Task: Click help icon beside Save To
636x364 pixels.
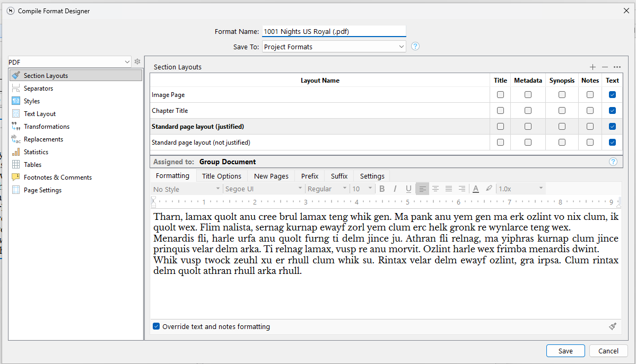Action: (x=415, y=46)
